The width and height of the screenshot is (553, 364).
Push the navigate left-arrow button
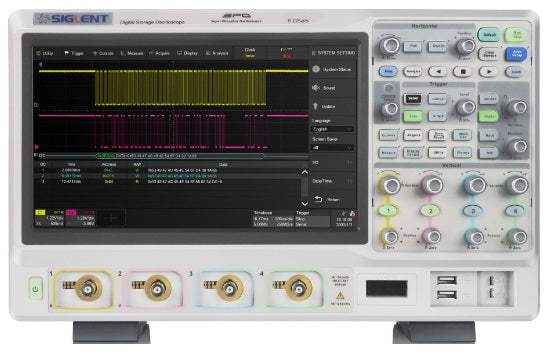click(x=438, y=72)
